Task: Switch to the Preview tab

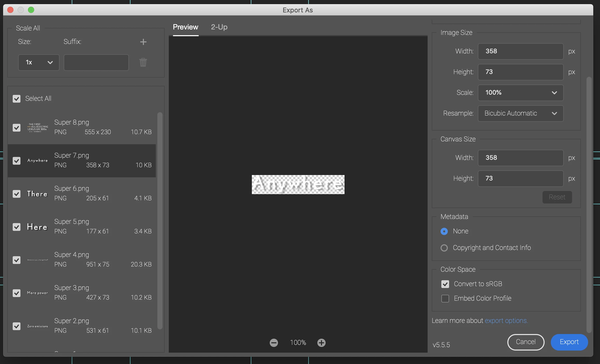Action: point(185,27)
